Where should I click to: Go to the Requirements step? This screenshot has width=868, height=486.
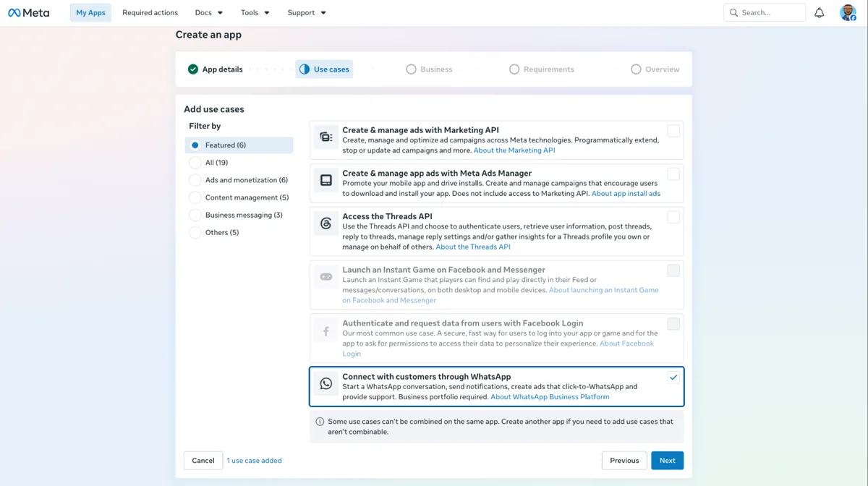542,69
